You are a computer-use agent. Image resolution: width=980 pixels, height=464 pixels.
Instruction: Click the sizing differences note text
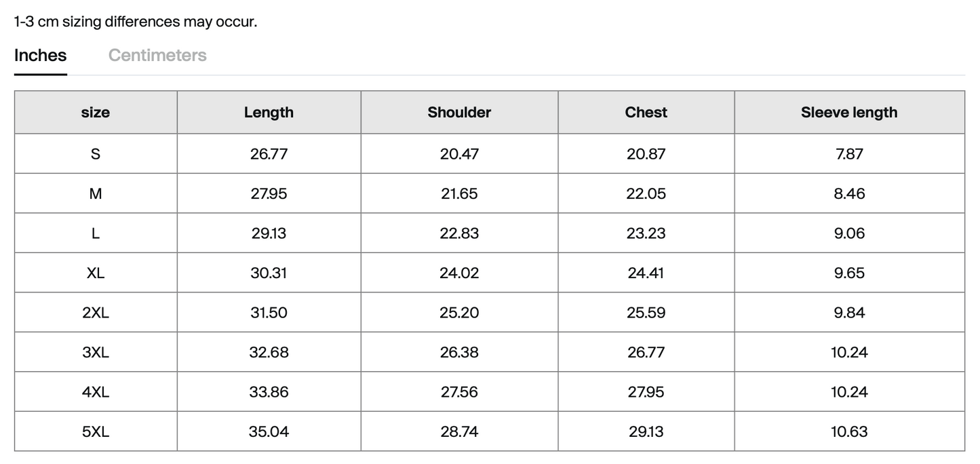(x=136, y=22)
